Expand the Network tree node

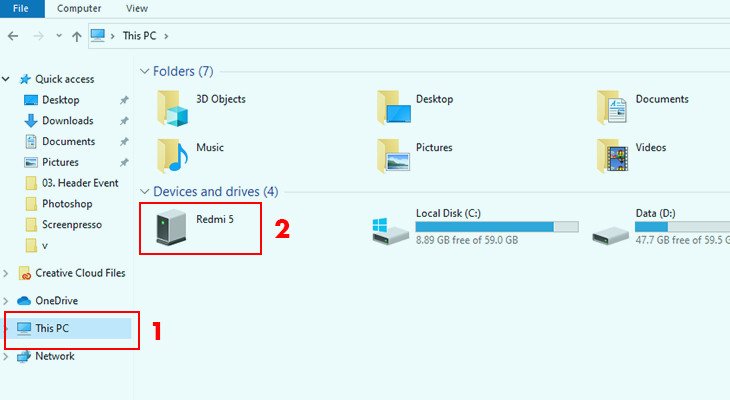pos(9,356)
